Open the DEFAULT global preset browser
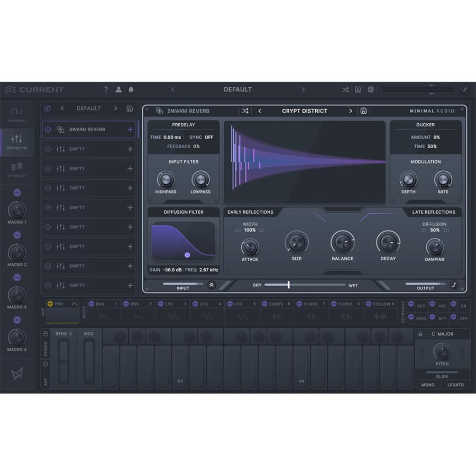The image size is (476, 476). point(237,89)
